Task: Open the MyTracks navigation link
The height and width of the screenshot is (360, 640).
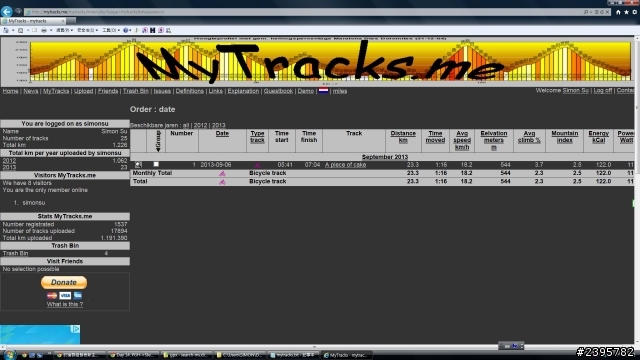Action: pyautogui.click(x=56, y=91)
